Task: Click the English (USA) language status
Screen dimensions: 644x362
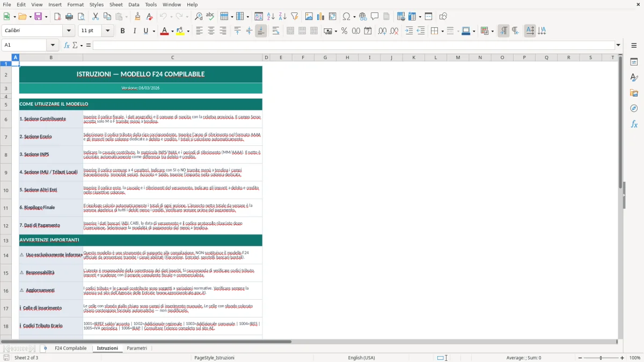Action: pos(362,358)
